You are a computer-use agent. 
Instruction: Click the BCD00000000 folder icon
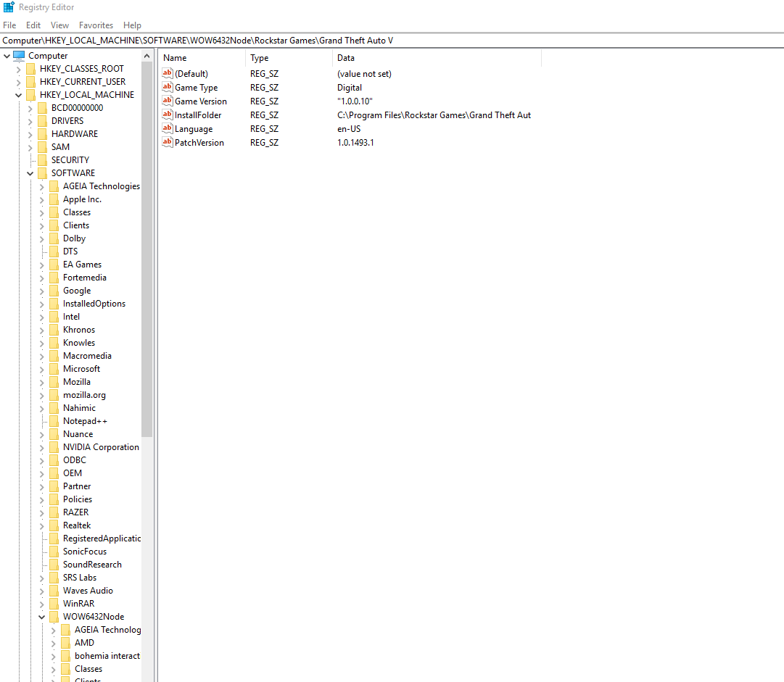click(x=43, y=107)
